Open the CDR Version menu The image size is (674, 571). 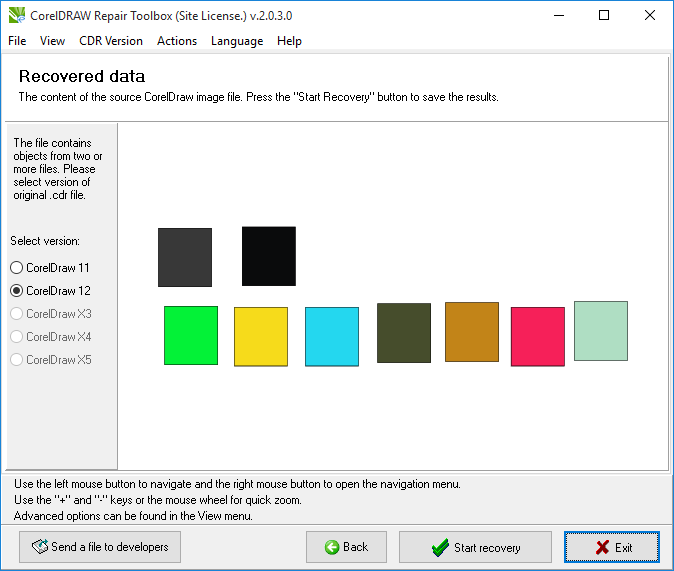(x=111, y=41)
